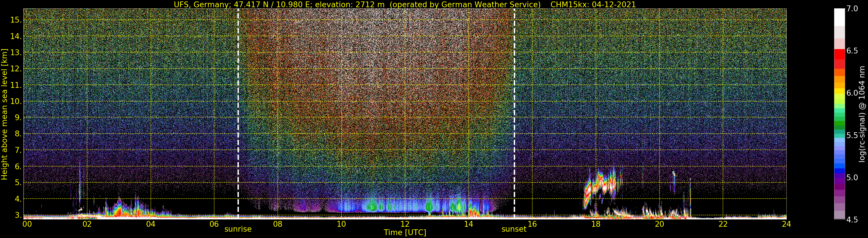This screenshot has height=238, width=868.
Task: Click the 'log(rc-signal) @ 1064 nm' colorbar title
Action: [x=863, y=114]
